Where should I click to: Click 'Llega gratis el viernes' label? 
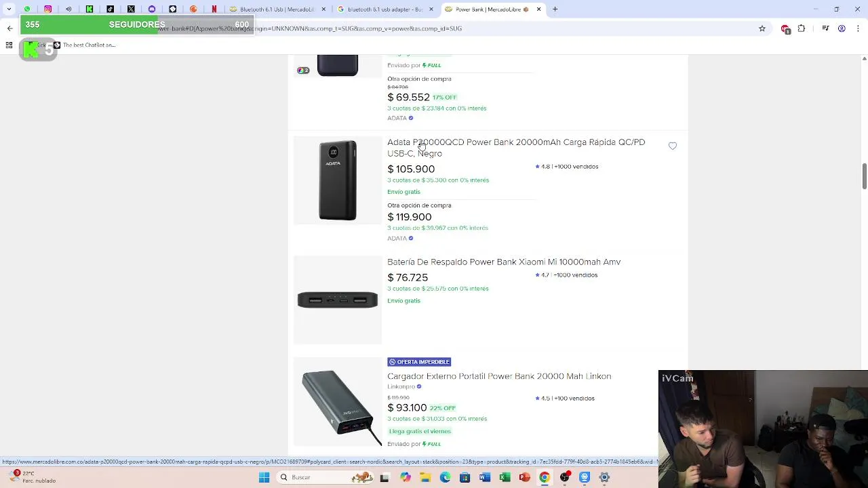coord(420,431)
